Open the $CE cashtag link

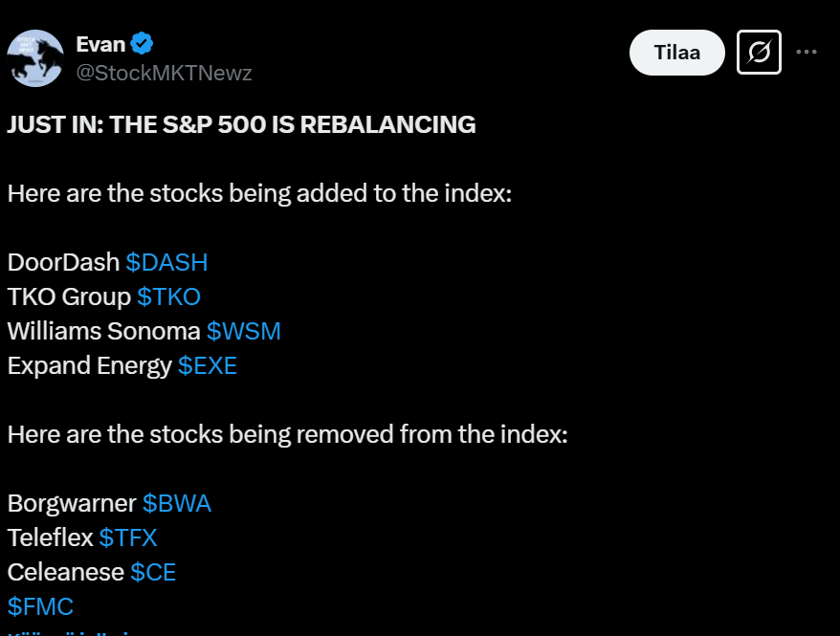point(153,572)
